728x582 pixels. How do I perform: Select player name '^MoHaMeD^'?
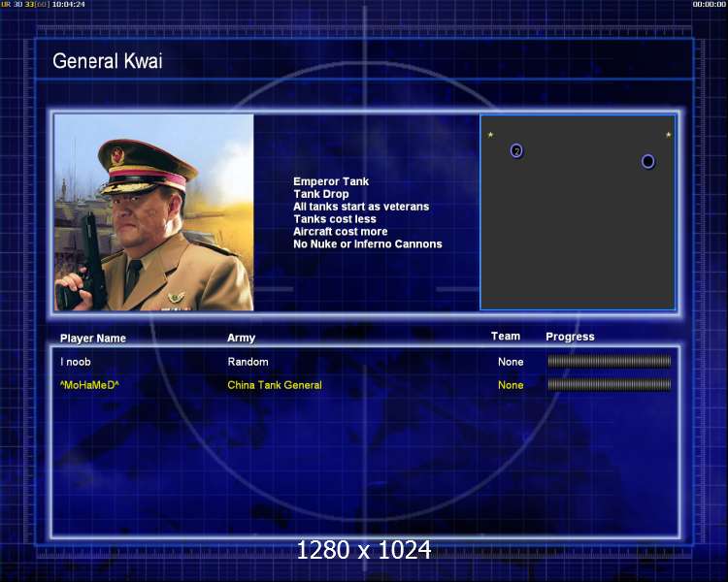tap(89, 385)
